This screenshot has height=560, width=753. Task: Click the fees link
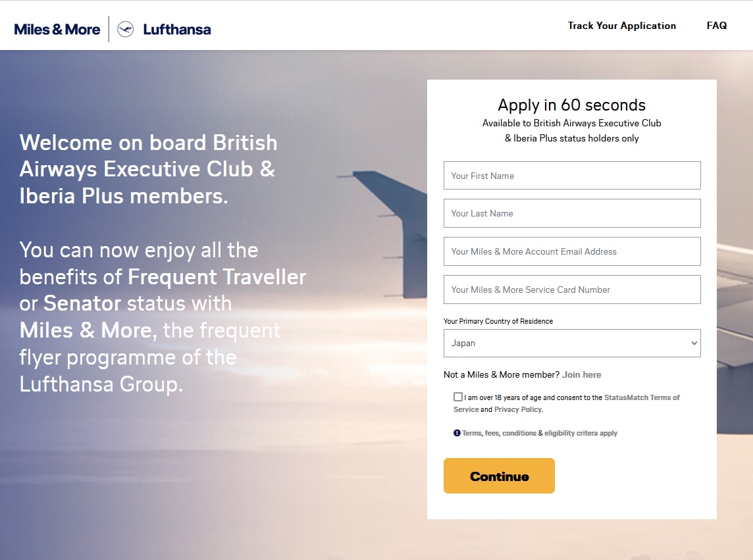(492, 434)
